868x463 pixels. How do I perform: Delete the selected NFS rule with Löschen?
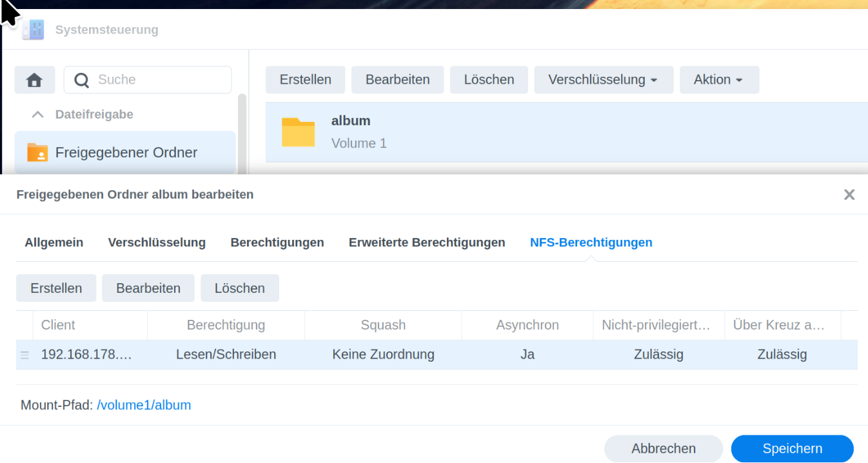click(240, 288)
